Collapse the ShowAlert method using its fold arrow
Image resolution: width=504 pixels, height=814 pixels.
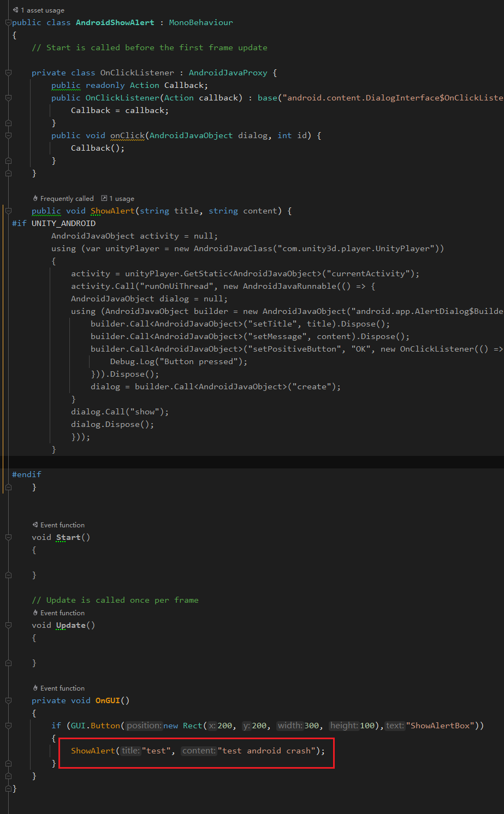point(8,211)
